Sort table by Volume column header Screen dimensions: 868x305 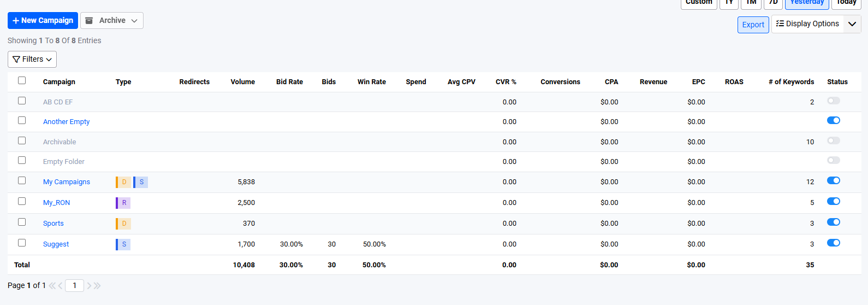click(242, 82)
